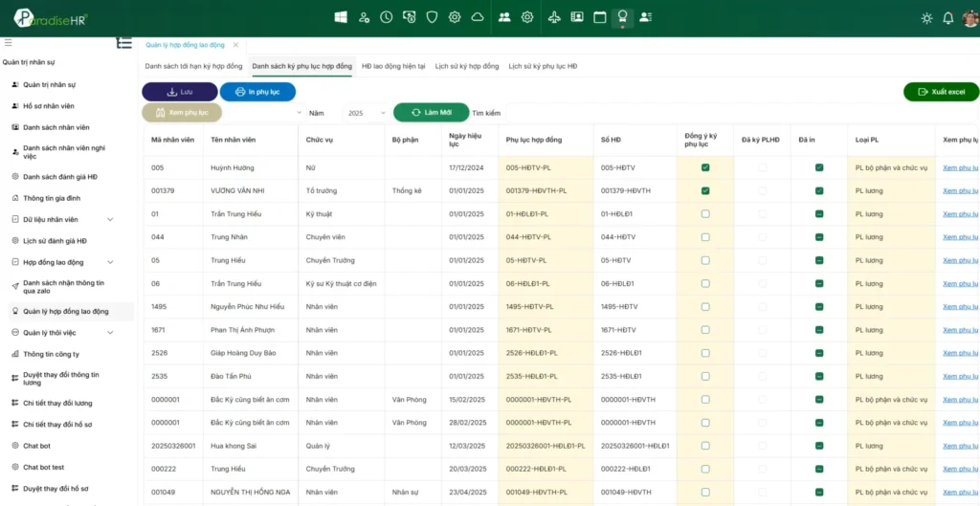Click gear icon left of the cloud icon
The image size is (980, 506).
coord(455,17)
